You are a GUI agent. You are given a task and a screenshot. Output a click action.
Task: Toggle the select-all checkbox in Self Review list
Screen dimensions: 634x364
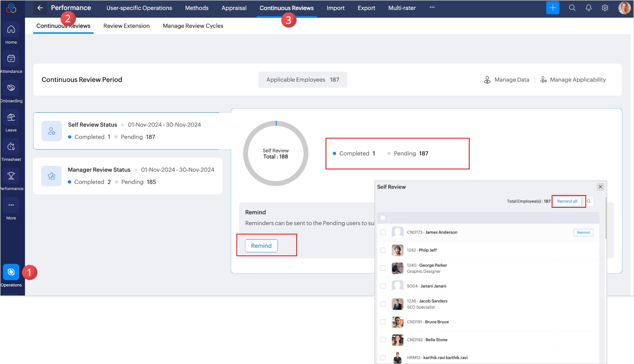coord(383,218)
